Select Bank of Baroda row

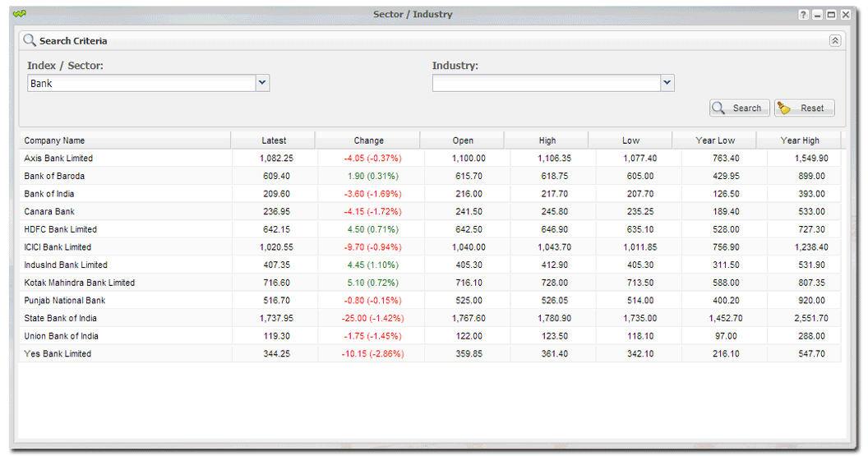pos(430,176)
